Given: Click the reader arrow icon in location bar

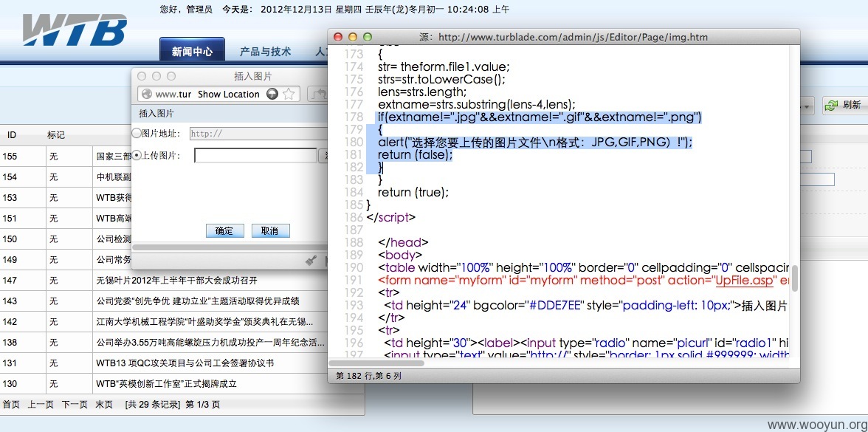Looking at the screenshot, I should coord(272,95).
